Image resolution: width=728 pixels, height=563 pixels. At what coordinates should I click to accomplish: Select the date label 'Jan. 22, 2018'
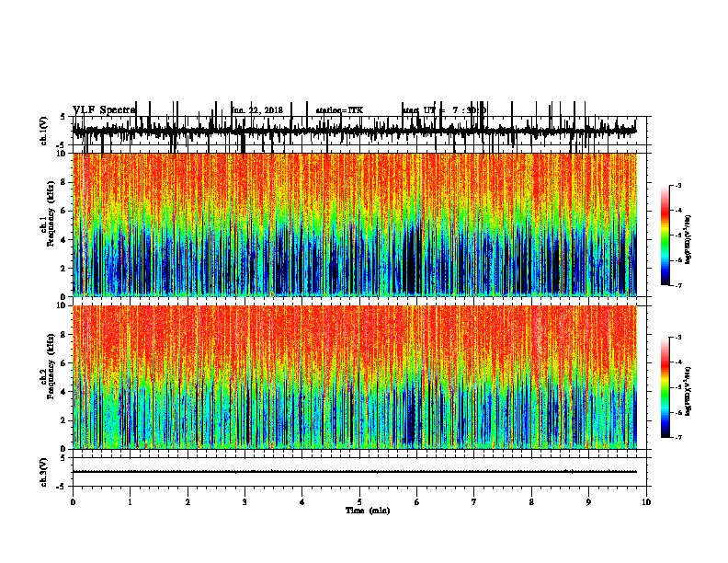click(257, 110)
